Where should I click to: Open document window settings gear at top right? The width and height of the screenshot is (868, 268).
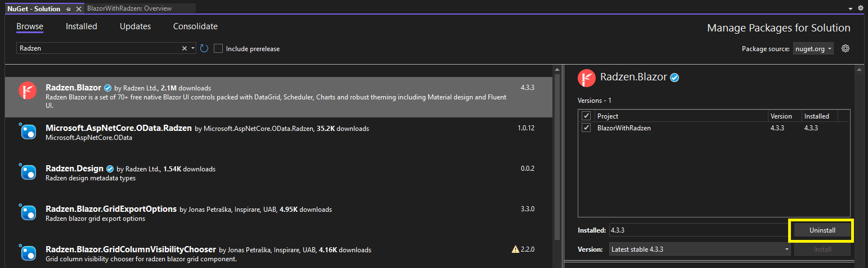[860, 8]
